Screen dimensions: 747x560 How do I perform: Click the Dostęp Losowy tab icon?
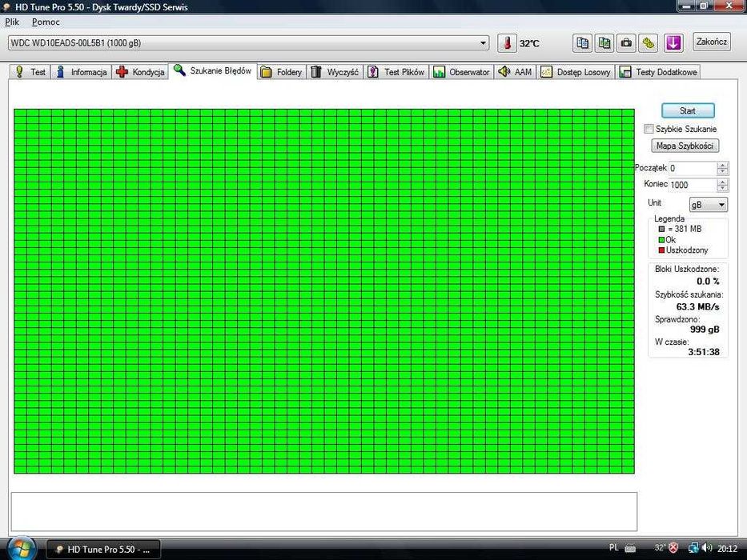[x=546, y=72]
